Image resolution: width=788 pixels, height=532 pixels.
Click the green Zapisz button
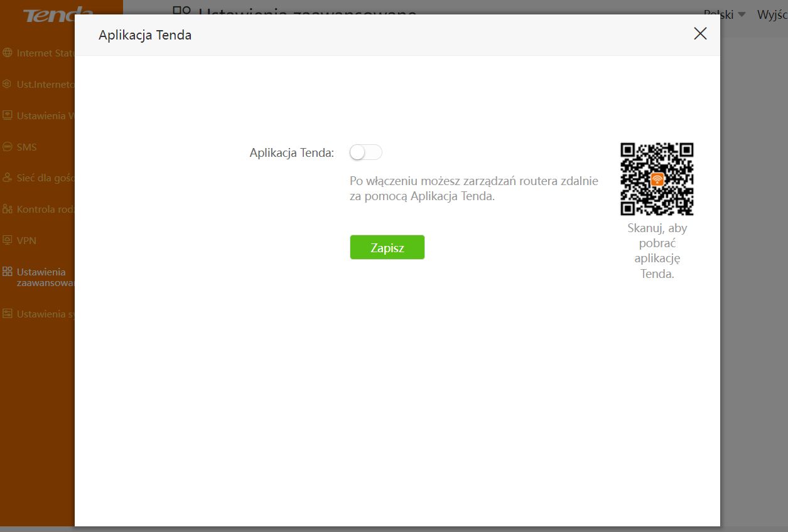[x=387, y=247]
